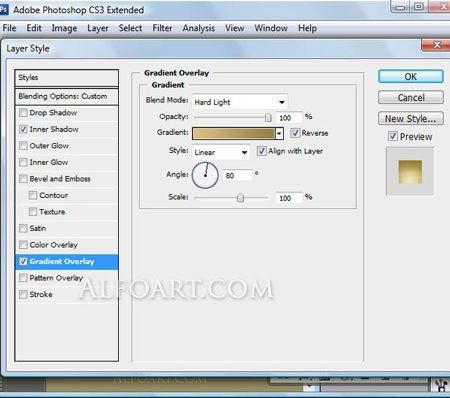Select the Satin style row
This screenshot has height=398, width=450.
(x=67, y=228)
